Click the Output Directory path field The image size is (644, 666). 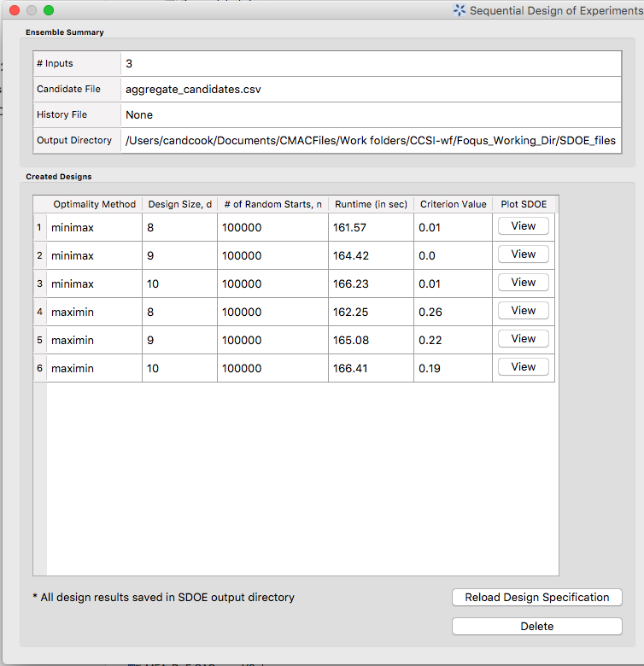tap(370, 140)
